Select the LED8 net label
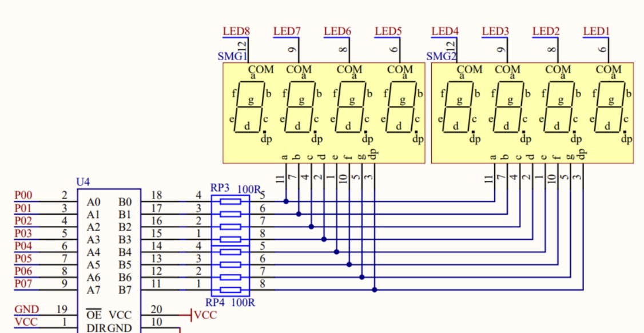Screen dimensions: 644x333 pos(236,31)
